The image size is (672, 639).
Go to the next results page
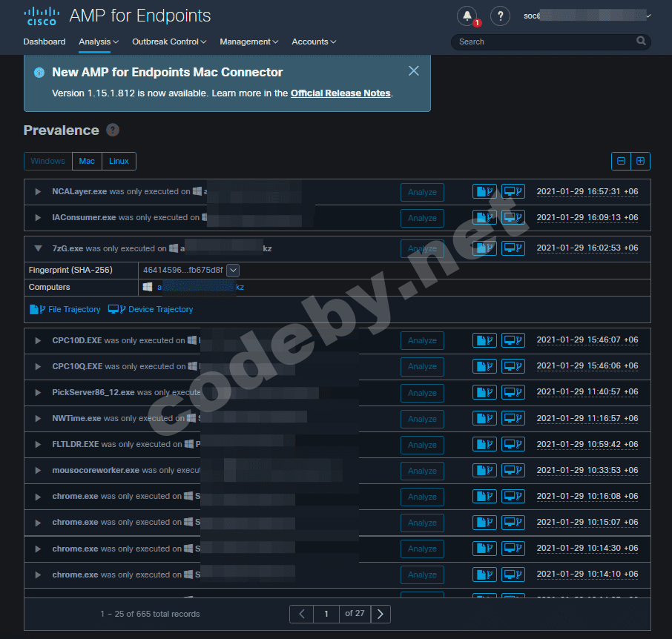[x=381, y=614]
